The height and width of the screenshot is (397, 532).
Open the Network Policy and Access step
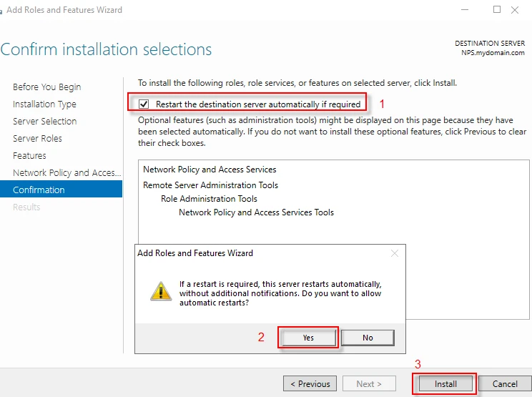point(62,173)
